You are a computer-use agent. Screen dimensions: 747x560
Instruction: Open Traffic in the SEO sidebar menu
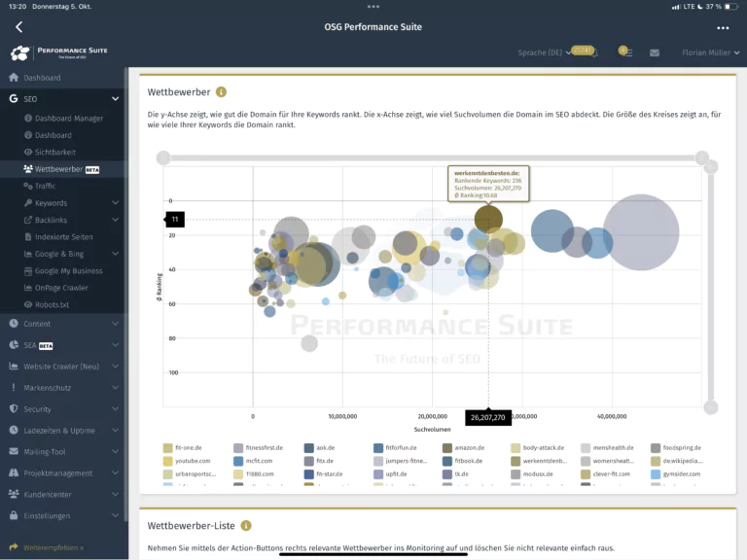click(x=45, y=186)
